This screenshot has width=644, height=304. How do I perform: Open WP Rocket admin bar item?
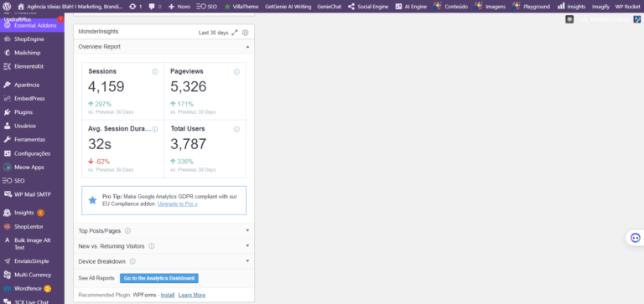click(627, 7)
